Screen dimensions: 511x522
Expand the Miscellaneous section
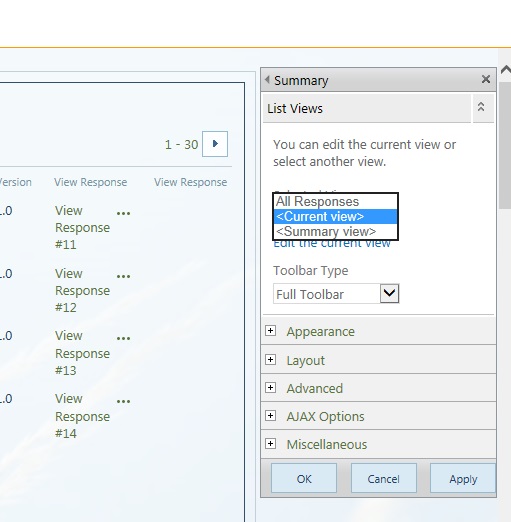[x=270, y=444]
